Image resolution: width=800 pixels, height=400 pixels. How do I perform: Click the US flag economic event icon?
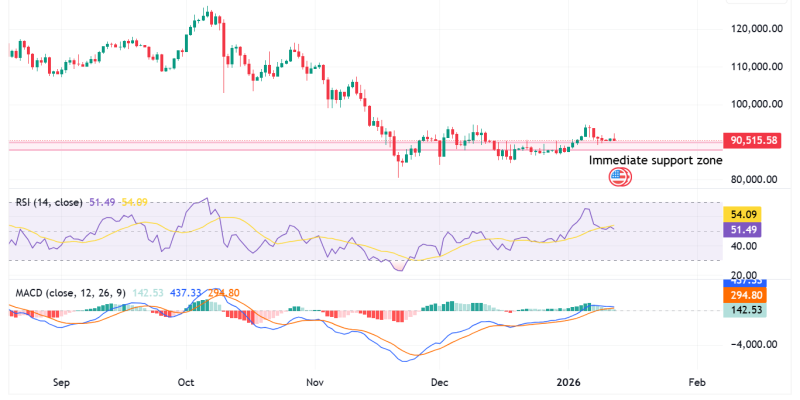click(620, 178)
